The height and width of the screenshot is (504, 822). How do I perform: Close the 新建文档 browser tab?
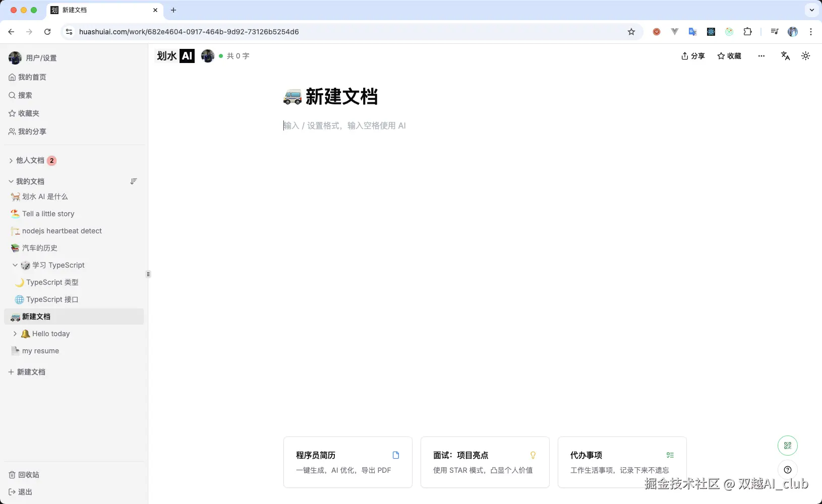point(155,10)
